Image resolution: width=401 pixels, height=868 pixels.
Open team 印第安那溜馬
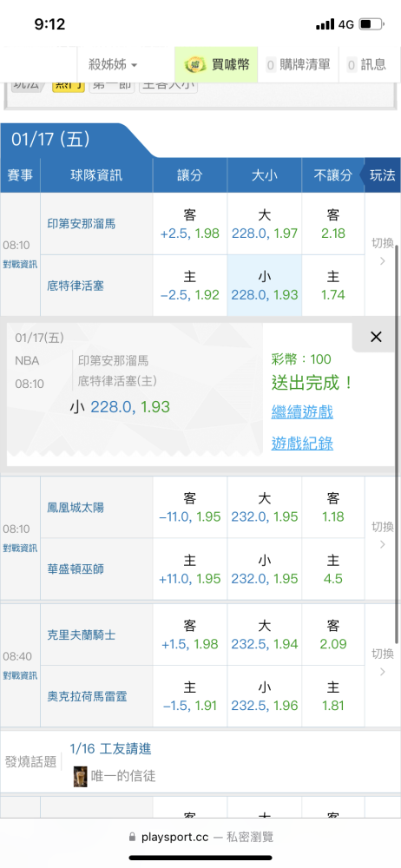pos(82,224)
